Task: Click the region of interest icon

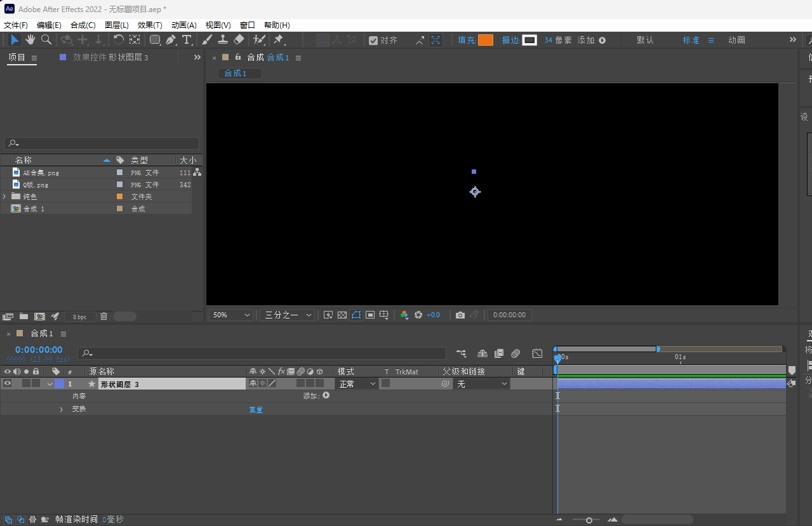Action: click(x=370, y=315)
